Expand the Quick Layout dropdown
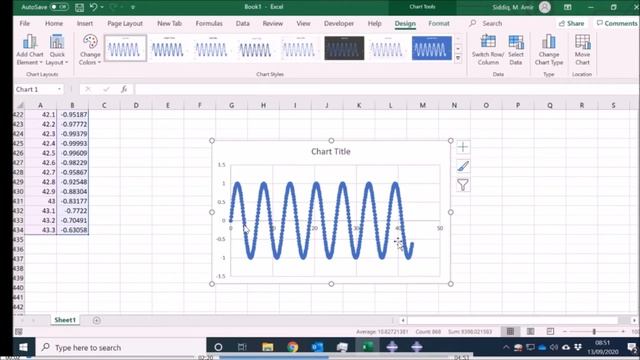Screen dimensions: 640x360 [x=57, y=50]
